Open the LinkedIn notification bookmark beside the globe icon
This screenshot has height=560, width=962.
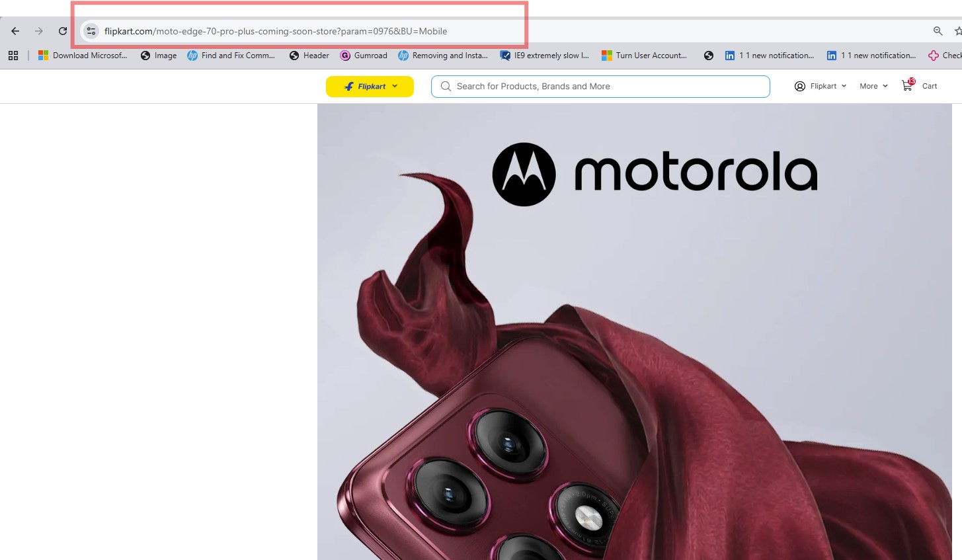coord(770,56)
